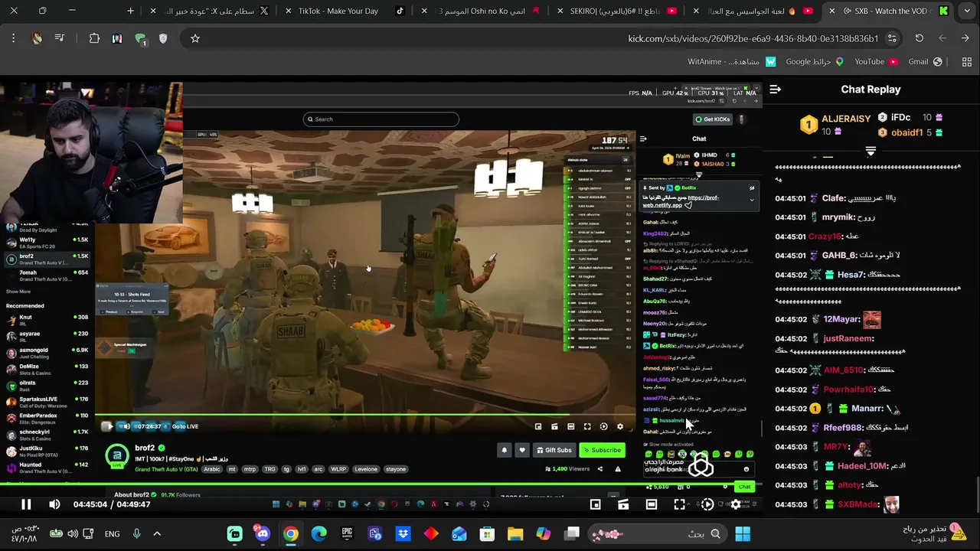Image resolution: width=980 pixels, height=551 pixels.
Task: Open Epic Games Launcher from taskbar
Action: [x=347, y=533]
